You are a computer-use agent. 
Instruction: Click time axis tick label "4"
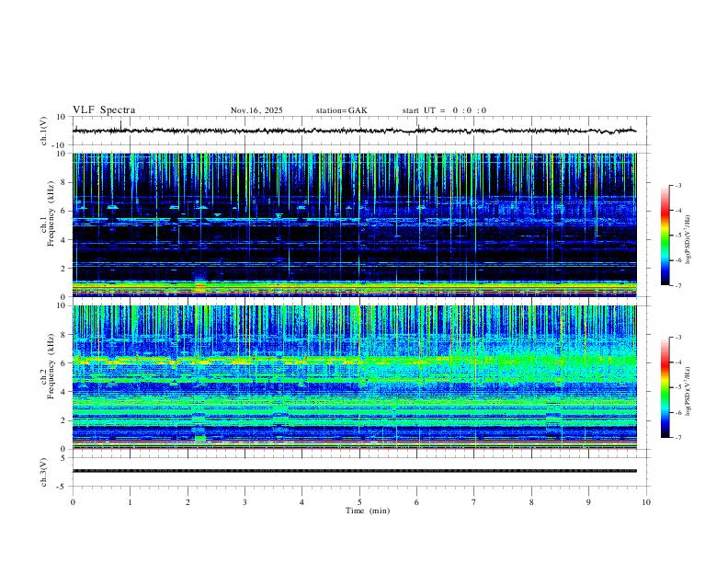pyautogui.click(x=301, y=502)
